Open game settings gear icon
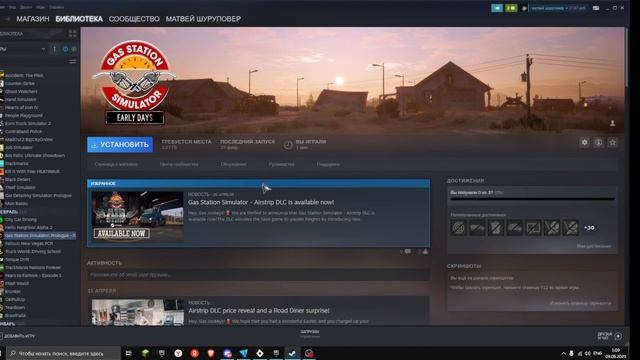Image resolution: width=640 pixels, height=360 pixels. tap(584, 142)
